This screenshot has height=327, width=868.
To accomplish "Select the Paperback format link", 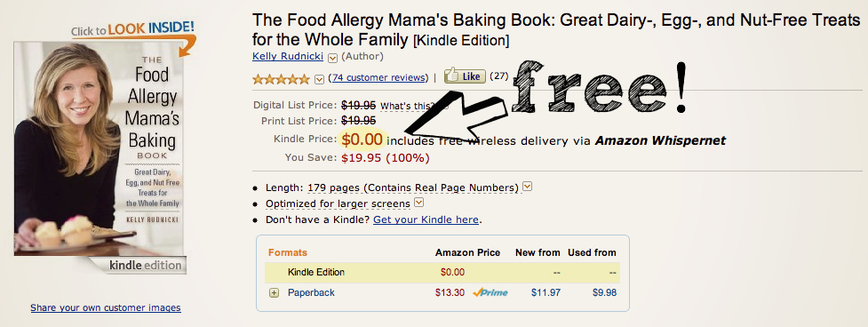I will click(x=311, y=292).
